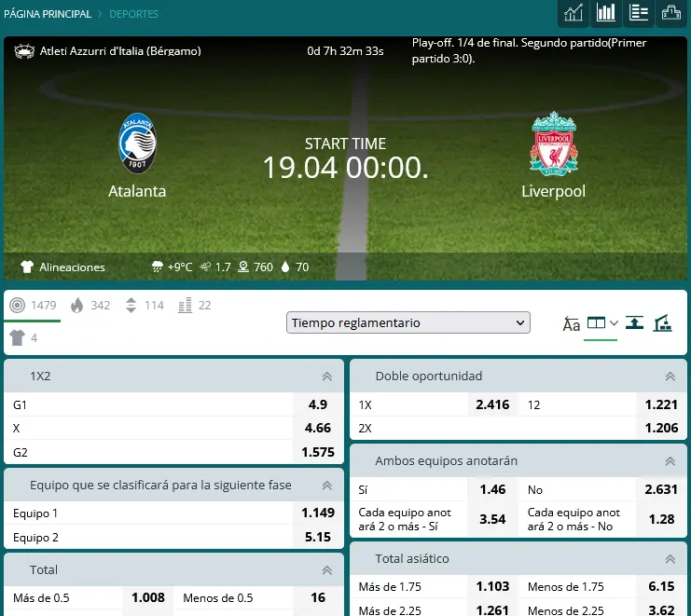Bet on G1 at odds 4.9
Screen dimensions: 691x616
click(x=317, y=404)
